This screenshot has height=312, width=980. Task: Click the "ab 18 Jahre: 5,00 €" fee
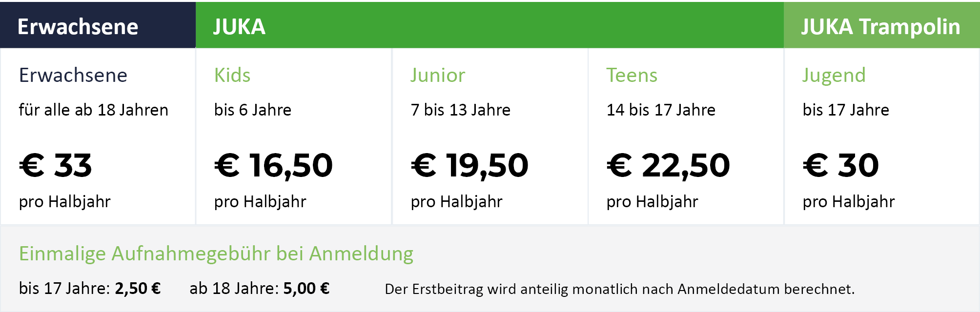pyautogui.click(x=259, y=289)
